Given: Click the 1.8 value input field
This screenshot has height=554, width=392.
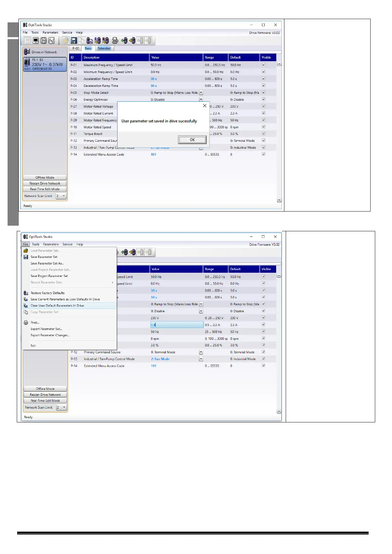Looking at the screenshot, I should [x=177, y=325].
